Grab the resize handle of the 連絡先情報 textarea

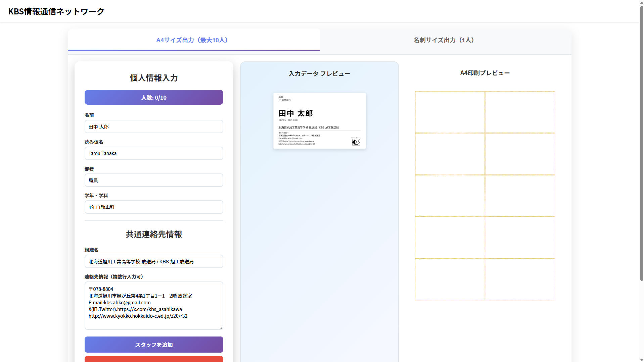(x=221, y=327)
